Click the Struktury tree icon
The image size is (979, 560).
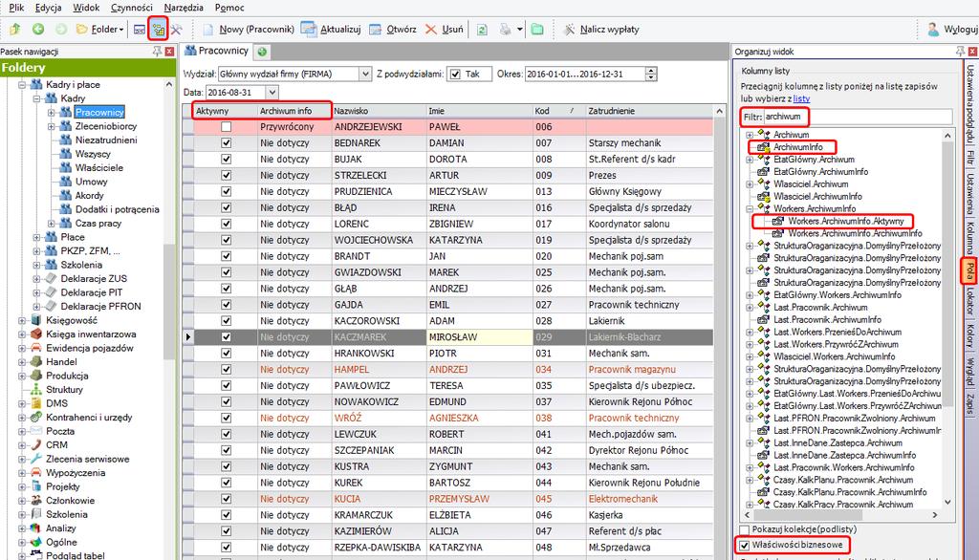click(36, 390)
